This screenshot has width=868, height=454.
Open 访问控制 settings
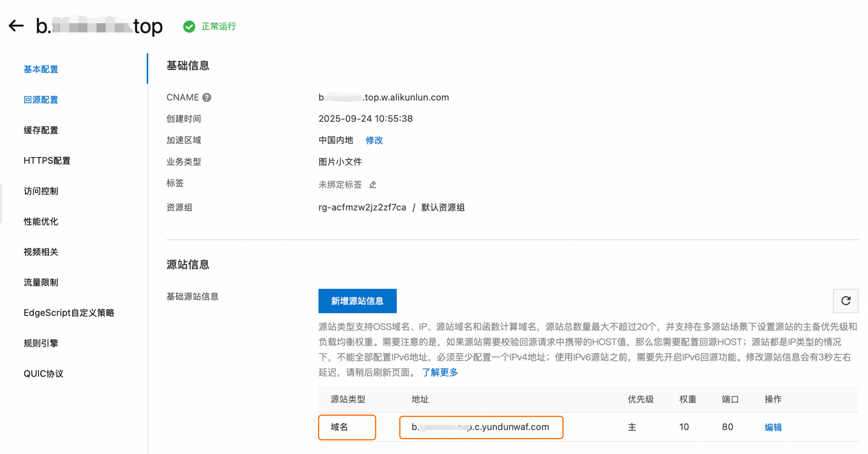41,191
